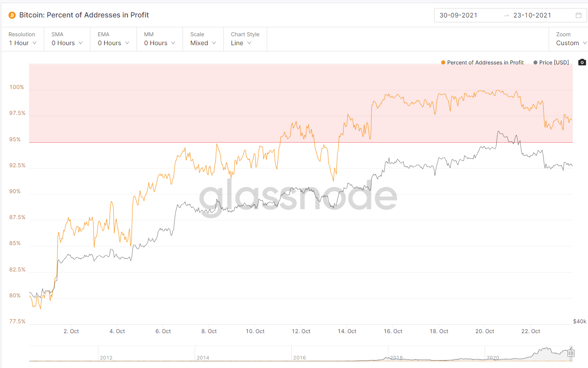Change Chart Style from Line
The width and height of the screenshot is (588, 368).
coord(241,43)
